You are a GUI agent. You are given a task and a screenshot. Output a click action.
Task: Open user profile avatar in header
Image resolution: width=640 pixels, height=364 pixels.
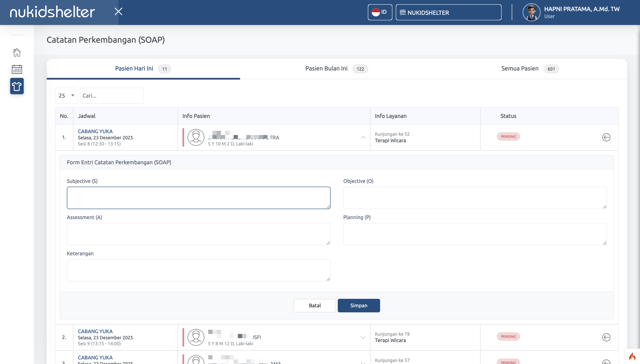(531, 12)
